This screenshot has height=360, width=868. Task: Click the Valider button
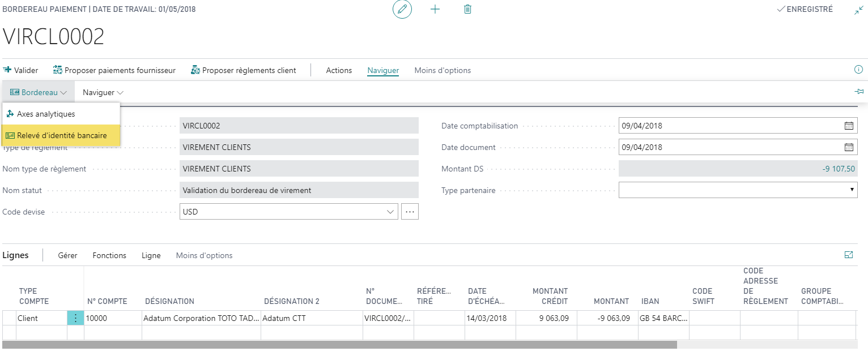[21, 70]
